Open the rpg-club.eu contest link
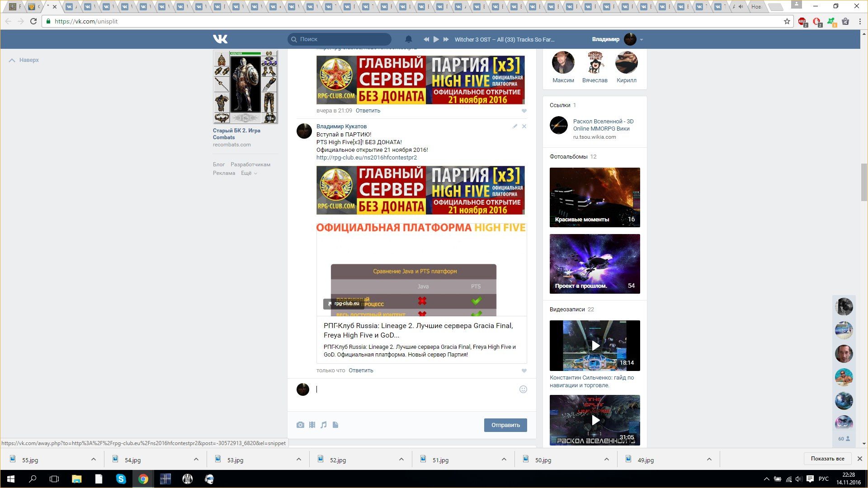 point(366,158)
